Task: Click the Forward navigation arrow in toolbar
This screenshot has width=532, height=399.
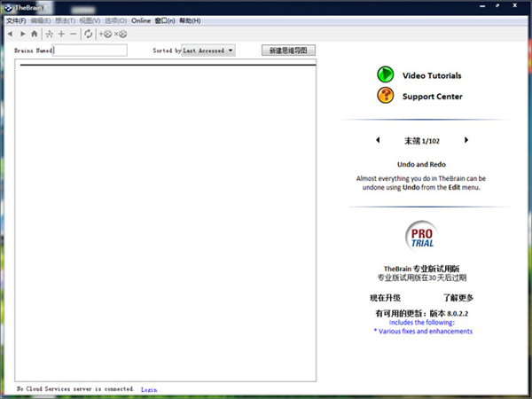Action: point(21,34)
